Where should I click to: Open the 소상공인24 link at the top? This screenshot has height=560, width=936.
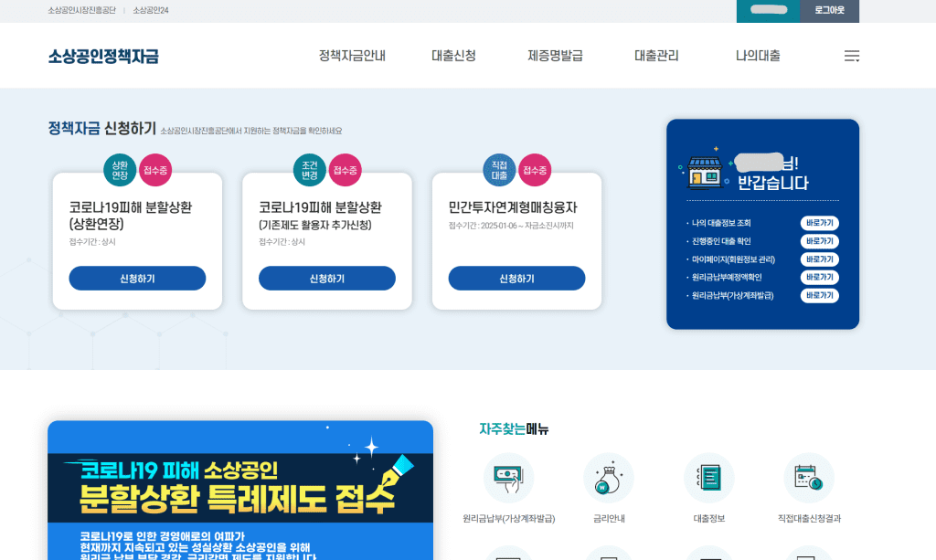[x=153, y=11]
